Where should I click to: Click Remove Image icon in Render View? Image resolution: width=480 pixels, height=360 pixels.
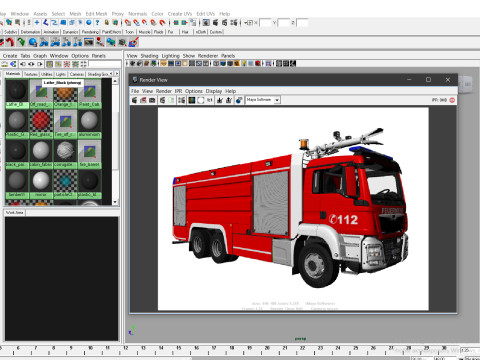[229, 100]
